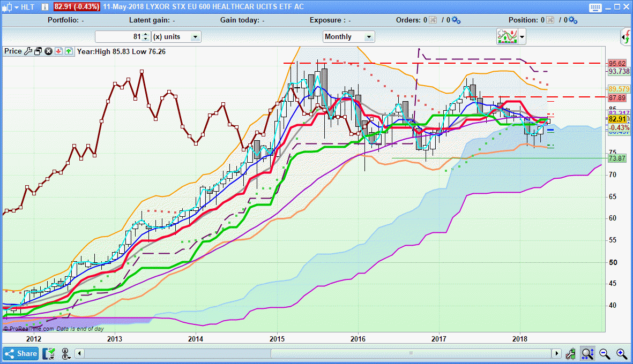Click the 73.87 green price label
This screenshot has width=633, height=364.
click(617, 158)
